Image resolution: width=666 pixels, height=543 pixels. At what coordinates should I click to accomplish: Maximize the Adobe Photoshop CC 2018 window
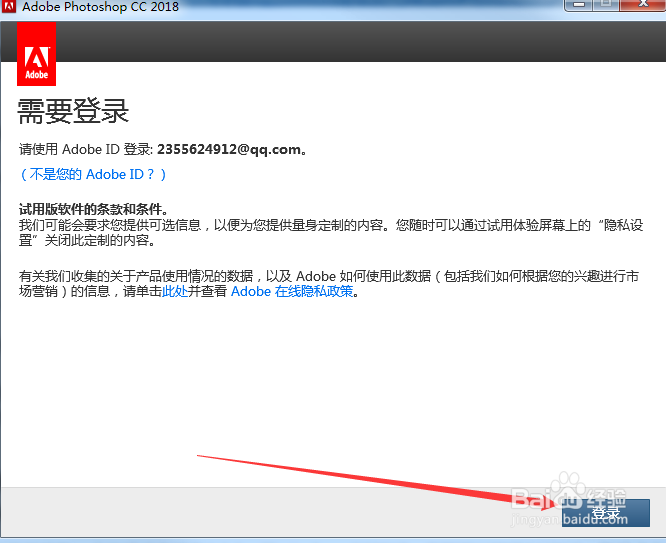click(x=606, y=5)
